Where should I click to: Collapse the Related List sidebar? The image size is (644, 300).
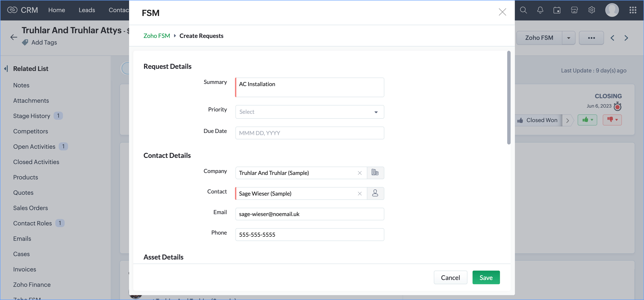click(6, 69)
